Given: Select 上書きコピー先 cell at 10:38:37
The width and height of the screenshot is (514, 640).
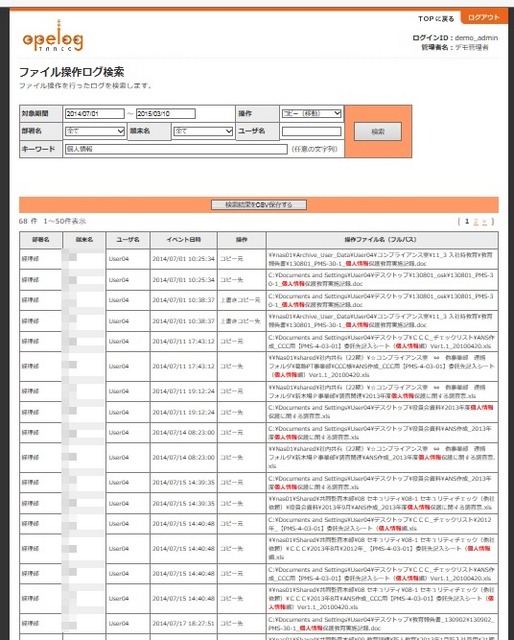Looking at the screenshot, I should tap(242, 321).
